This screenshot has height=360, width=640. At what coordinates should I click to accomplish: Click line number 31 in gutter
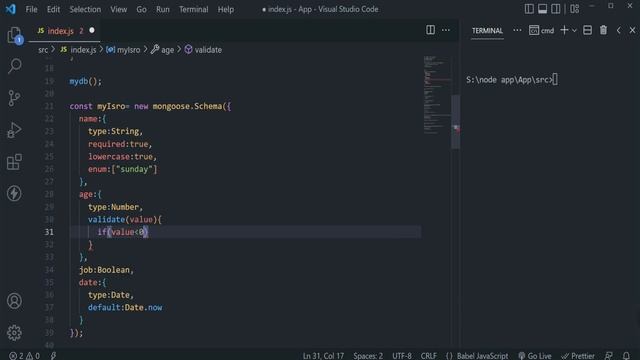coord(49,232)
